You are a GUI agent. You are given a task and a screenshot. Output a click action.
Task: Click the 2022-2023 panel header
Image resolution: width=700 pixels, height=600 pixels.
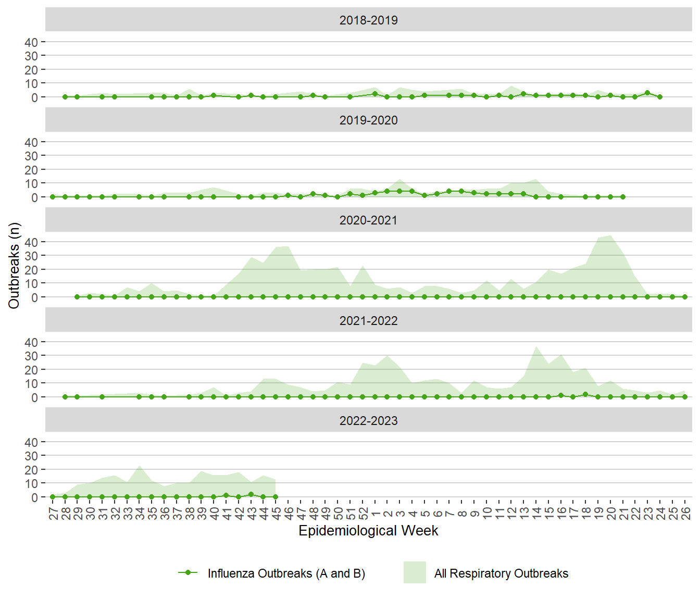[x=368, y=420]
